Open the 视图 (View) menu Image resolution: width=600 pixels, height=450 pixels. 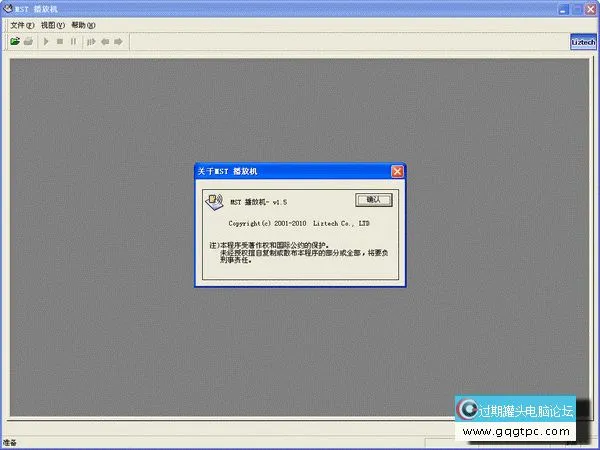[x=53, y=25]
